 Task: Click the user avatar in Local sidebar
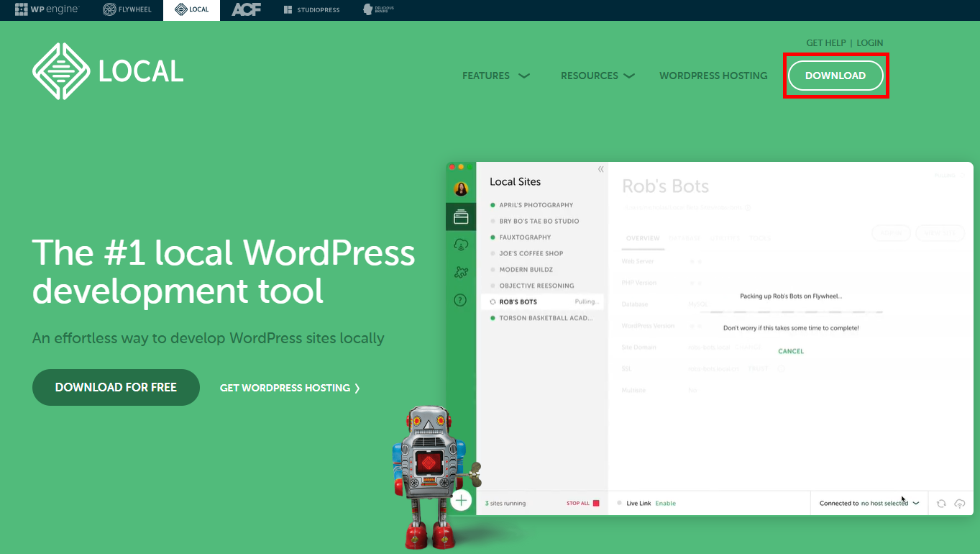coord(461,189)
